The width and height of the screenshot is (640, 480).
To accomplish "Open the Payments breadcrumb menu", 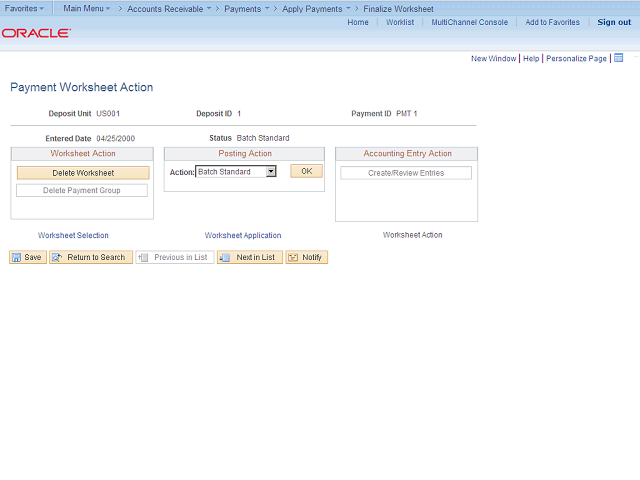I will tap(247, 9).
